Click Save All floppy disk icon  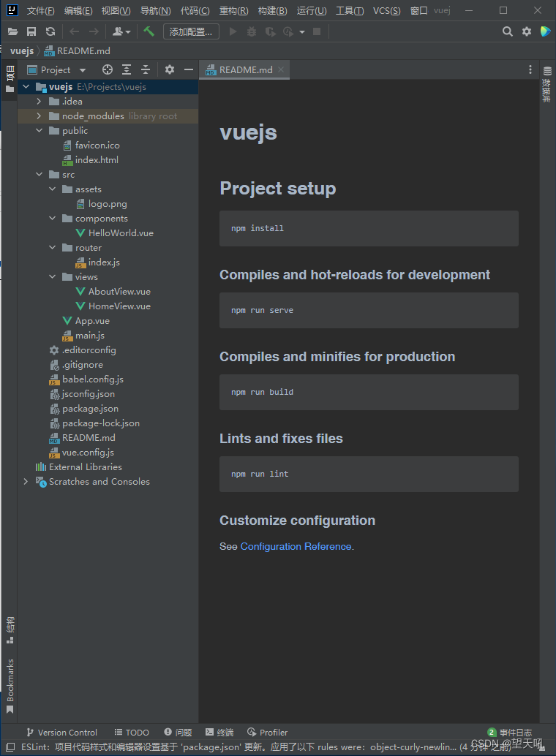point(31,32)
